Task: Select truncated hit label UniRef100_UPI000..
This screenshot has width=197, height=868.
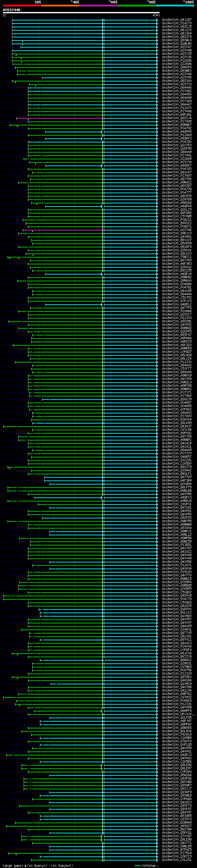Action: (178, 714)
